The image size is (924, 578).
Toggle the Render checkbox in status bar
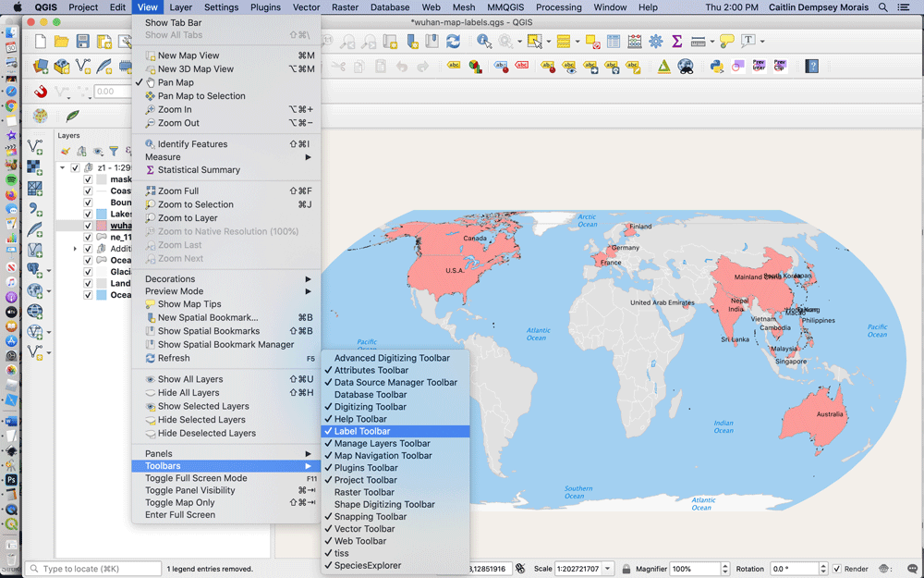(x=837, y=569)
